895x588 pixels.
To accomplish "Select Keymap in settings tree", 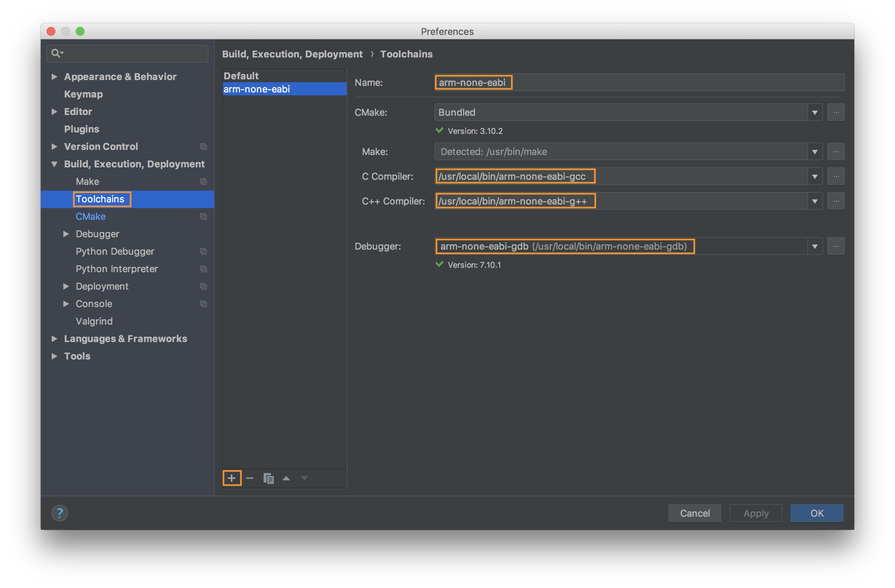I will point(83,94).
